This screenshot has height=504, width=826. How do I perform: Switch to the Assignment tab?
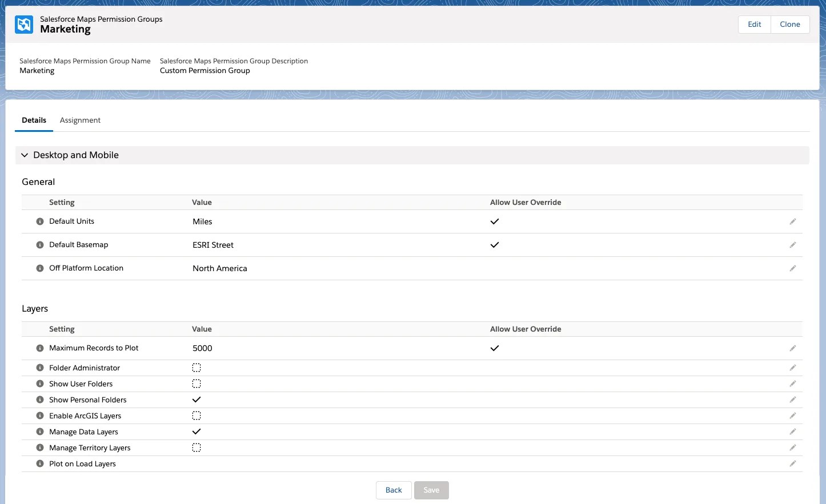point(80,120)
